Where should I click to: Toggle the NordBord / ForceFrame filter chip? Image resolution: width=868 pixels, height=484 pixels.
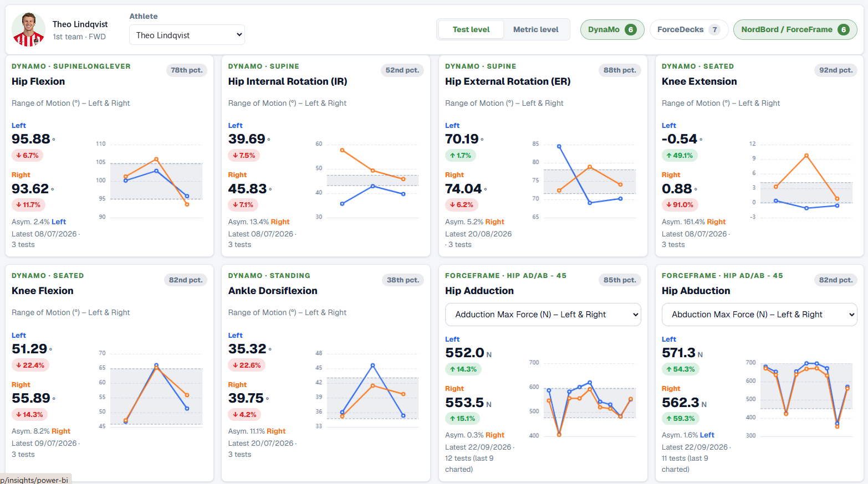coord(795,29)
